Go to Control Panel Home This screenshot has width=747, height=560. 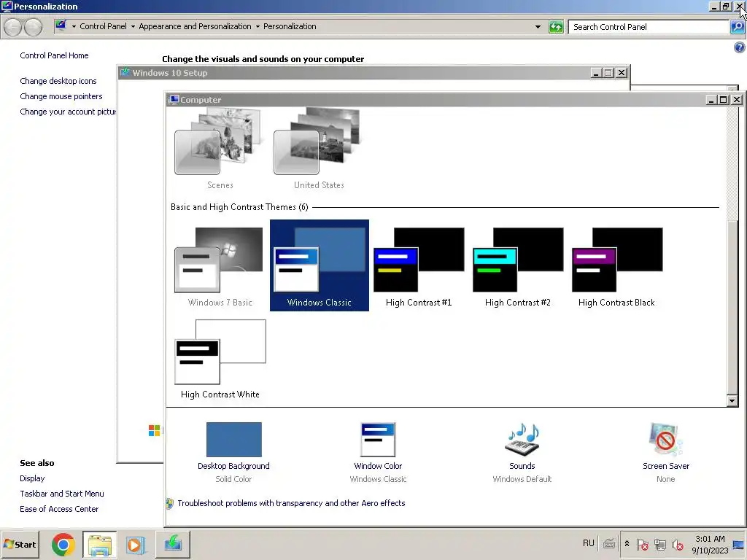pos(54,55)
